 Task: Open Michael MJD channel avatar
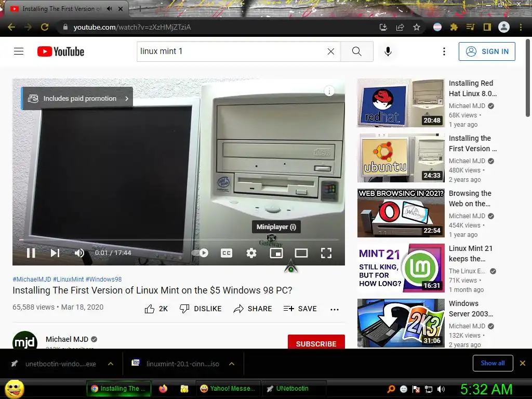pyautogui.click(x=25, y=340)
